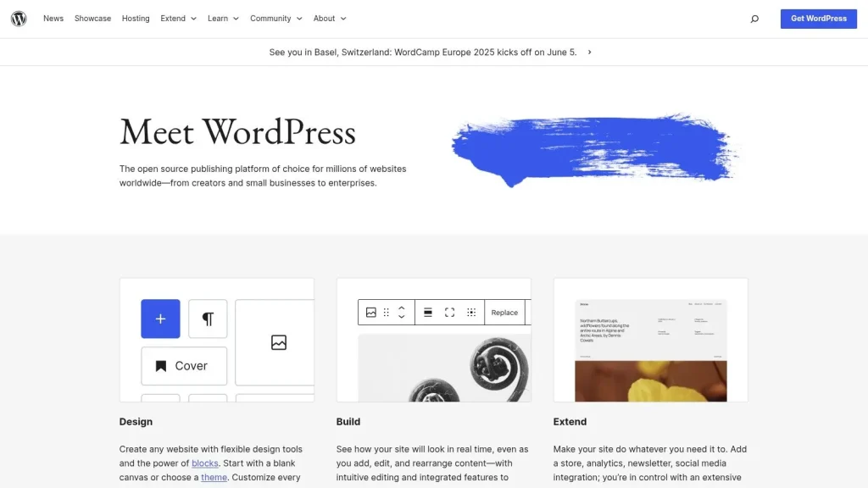This screenshot has height=488, width=868.
Task: Click the crop icon in the block toolbar
Action: [x=450, y=312]
